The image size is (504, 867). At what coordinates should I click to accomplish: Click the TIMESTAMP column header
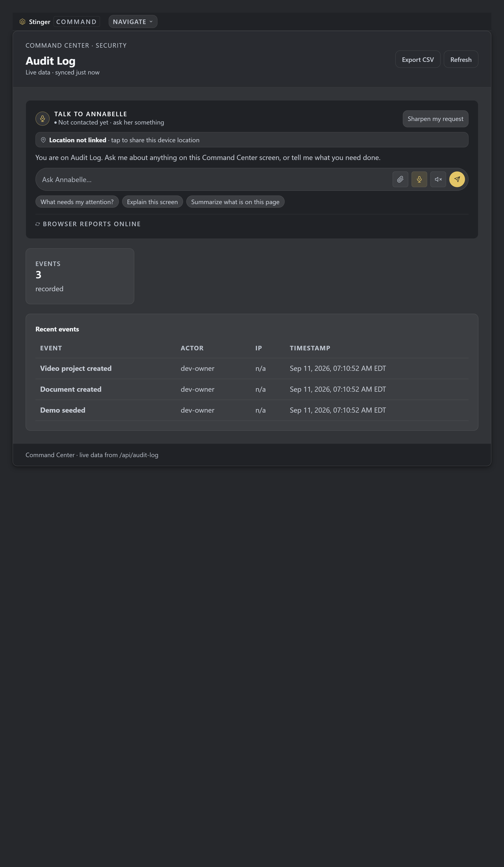310,348
